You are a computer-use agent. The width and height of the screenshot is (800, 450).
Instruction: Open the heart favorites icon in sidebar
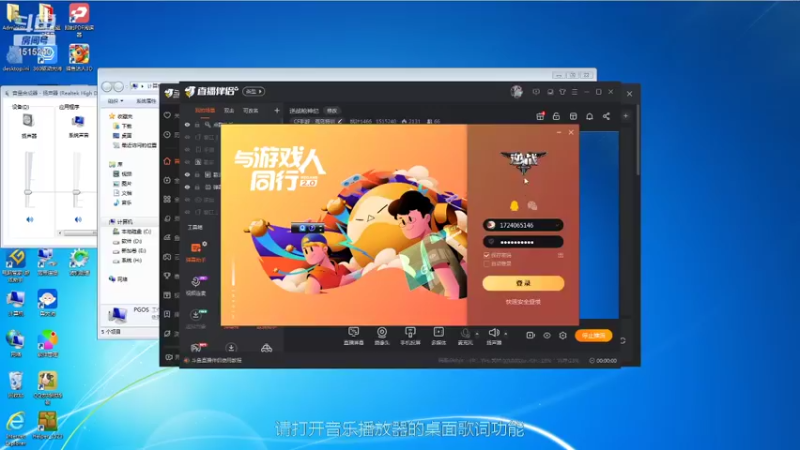click(x=167, y=116)
